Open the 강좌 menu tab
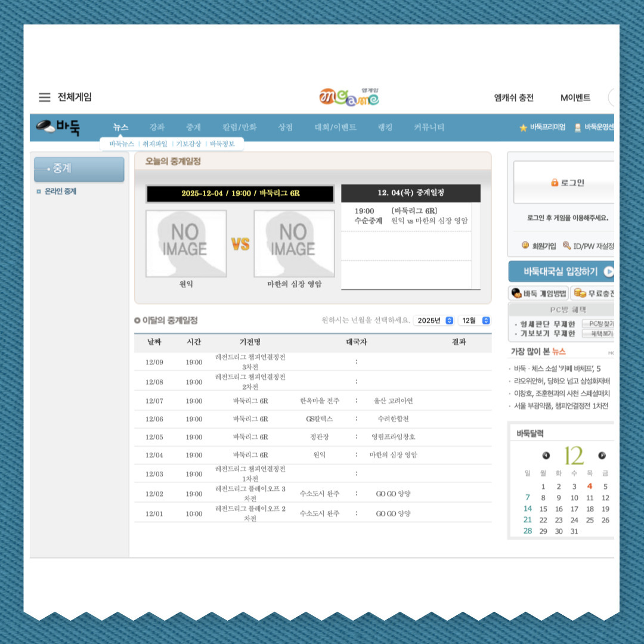644x644 pixels. click(x=156, y=128)
